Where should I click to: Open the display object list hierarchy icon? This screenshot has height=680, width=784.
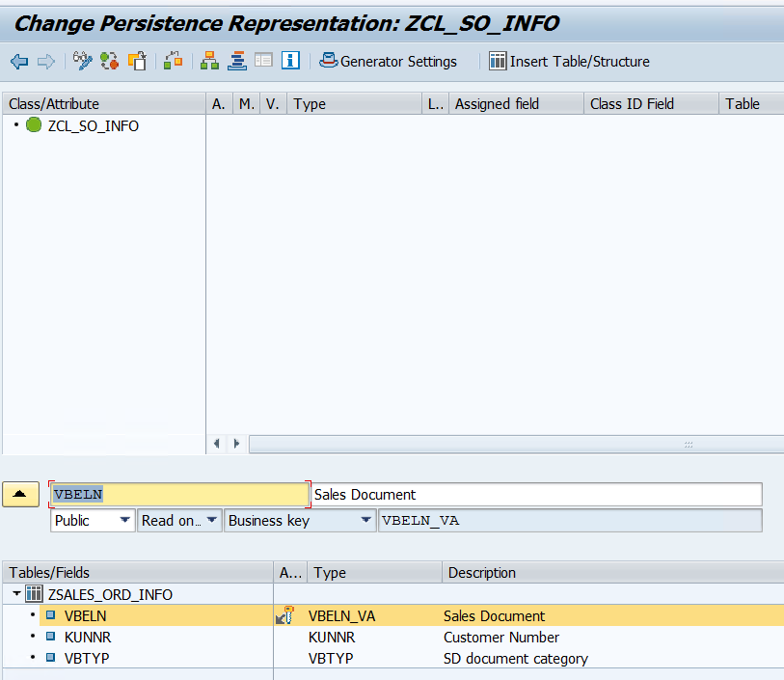click(x=209, y=61)
